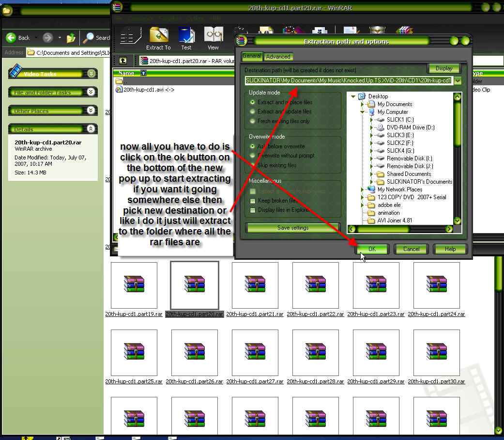The image size is (504, 440).
Task: Click Cancel in extraction dialog
Action: (412, 249)
